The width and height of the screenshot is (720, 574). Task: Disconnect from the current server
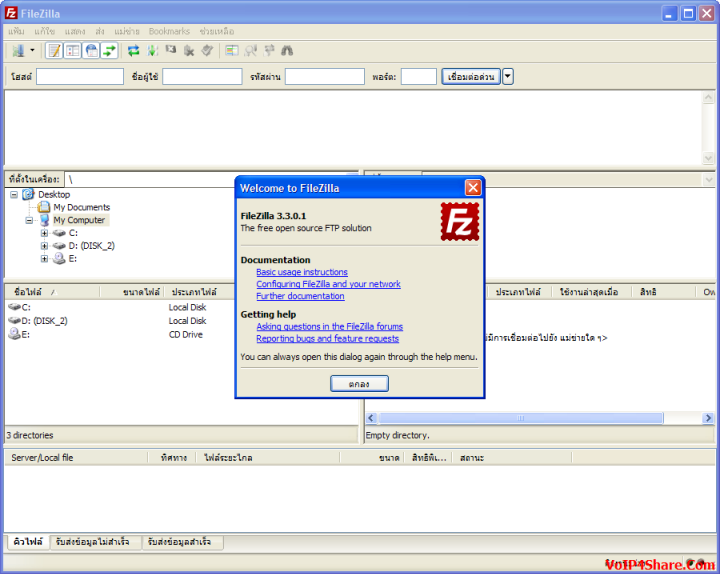tap(189, 51)
